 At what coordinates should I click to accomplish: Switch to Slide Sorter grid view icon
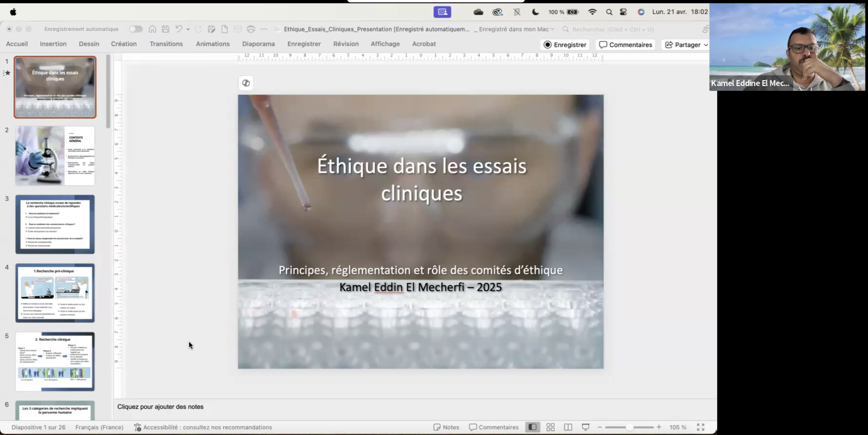click(x=551, y=427)
